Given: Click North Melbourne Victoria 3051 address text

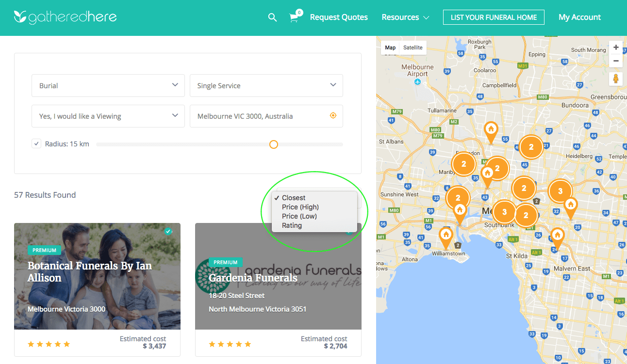Looking at the screenshot, I should pyautogui.click(x=258, y=309).
